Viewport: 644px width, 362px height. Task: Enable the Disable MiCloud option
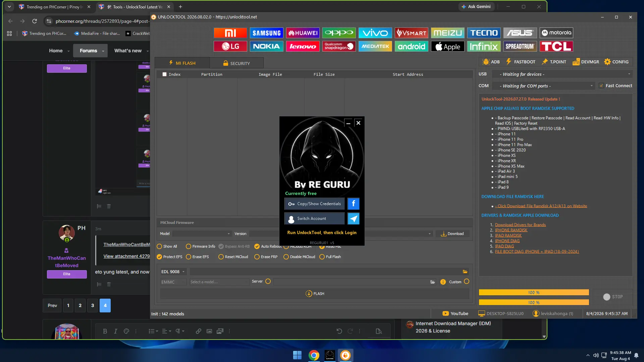[286, 257]
